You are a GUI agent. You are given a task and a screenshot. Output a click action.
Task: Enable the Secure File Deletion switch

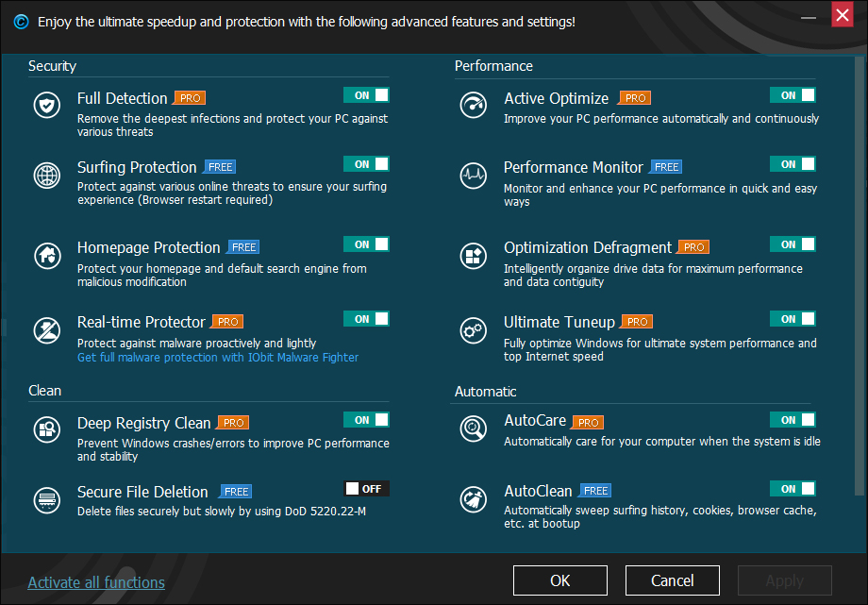tap(366, 489)
